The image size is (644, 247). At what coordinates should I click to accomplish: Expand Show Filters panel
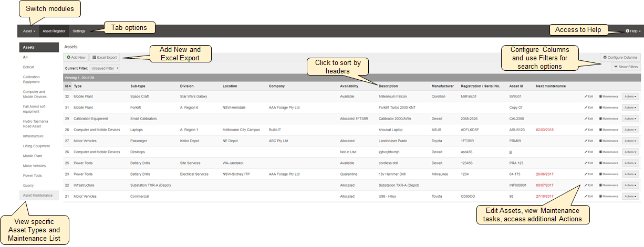(626, 67)
